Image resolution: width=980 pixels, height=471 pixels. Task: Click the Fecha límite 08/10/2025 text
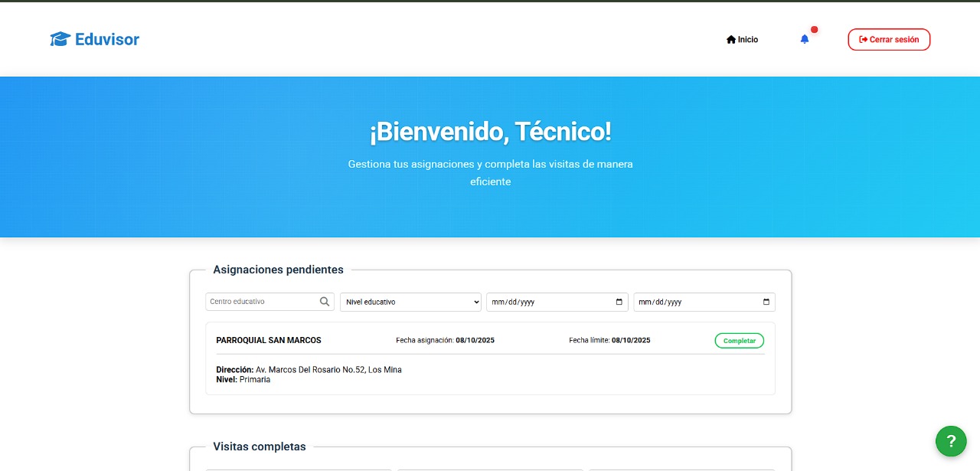point(609,340)
